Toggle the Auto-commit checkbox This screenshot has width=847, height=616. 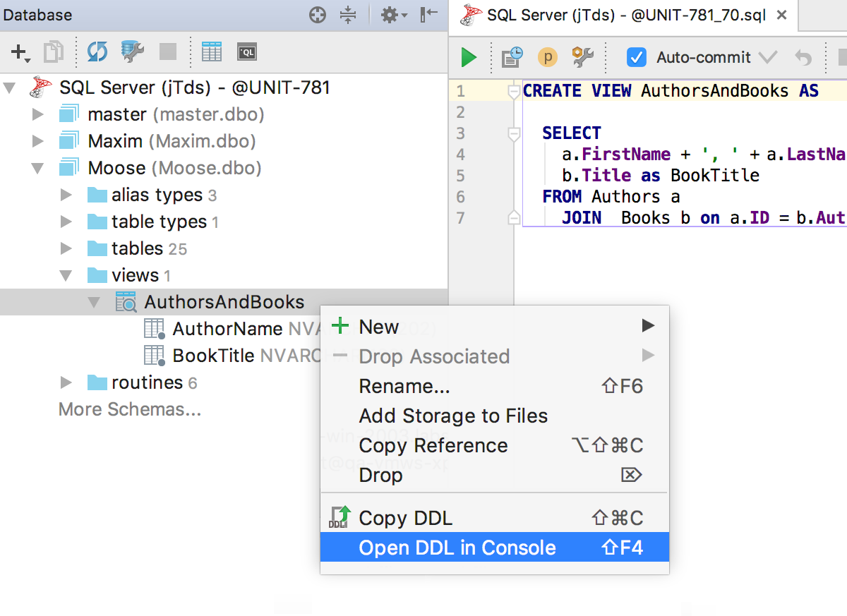[x=637, y=57]
